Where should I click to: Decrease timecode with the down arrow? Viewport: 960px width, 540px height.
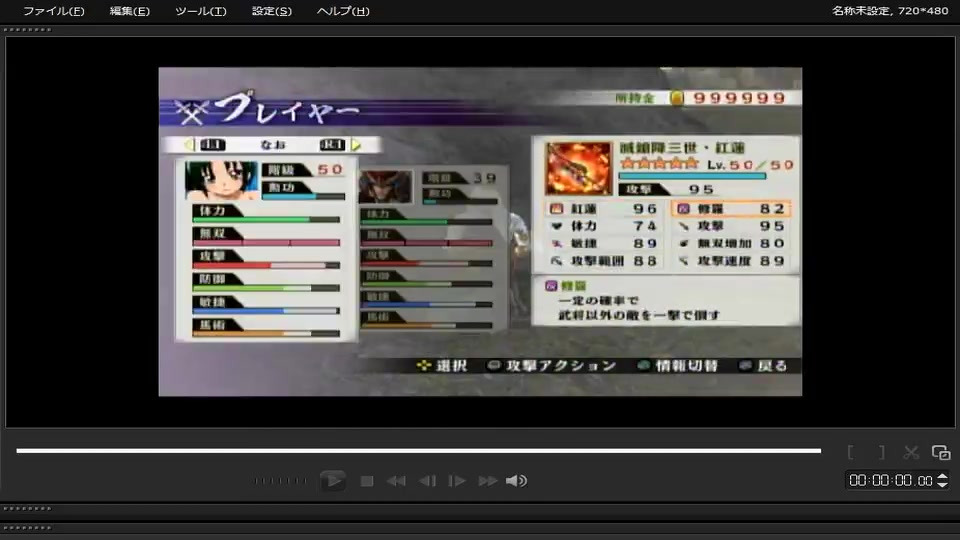[942, 485]
